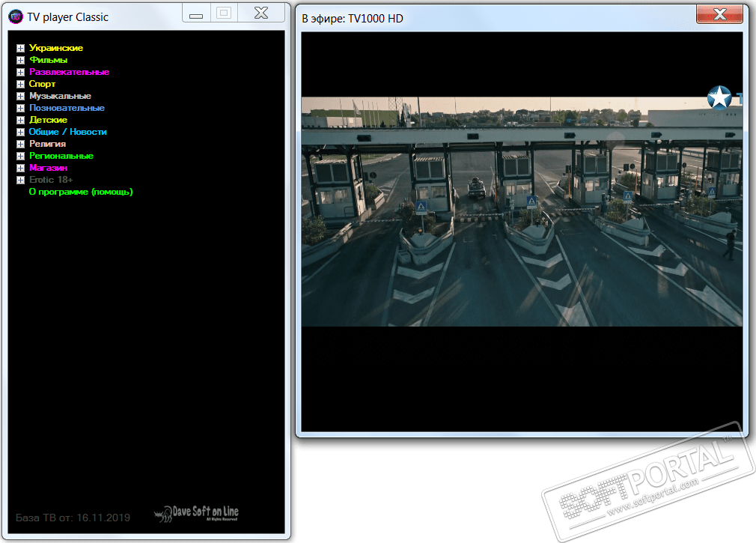Expand the Спорт category plus icon

point(20,85)
